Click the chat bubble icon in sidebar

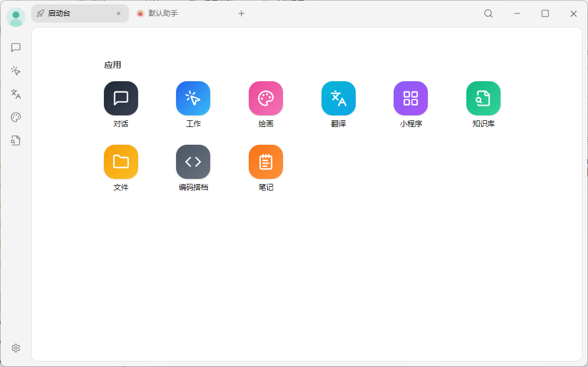(16, 48)
